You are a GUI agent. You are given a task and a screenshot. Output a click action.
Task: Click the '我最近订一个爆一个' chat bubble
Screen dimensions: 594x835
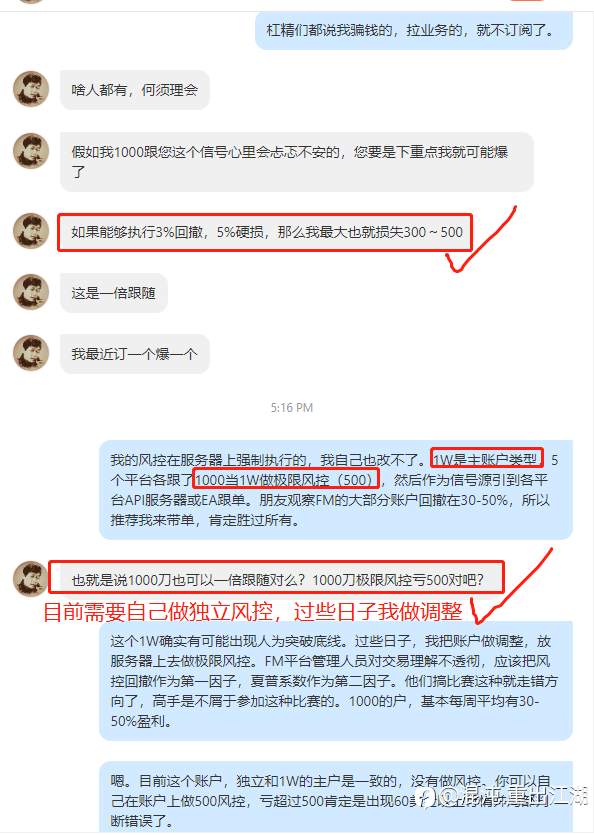[135, 354]
